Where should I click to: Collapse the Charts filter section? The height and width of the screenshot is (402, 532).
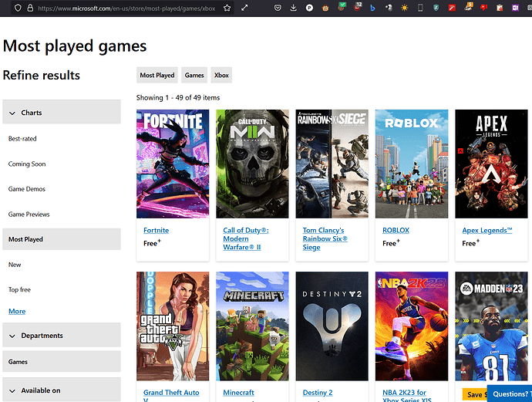(62, 112)
